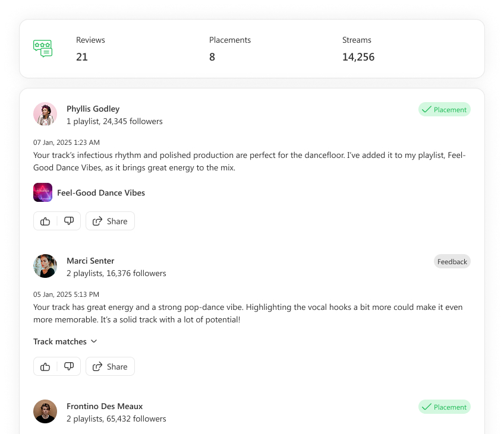
Task: Open Phyllis Godley's profile avatar
Action: point(45,114)
